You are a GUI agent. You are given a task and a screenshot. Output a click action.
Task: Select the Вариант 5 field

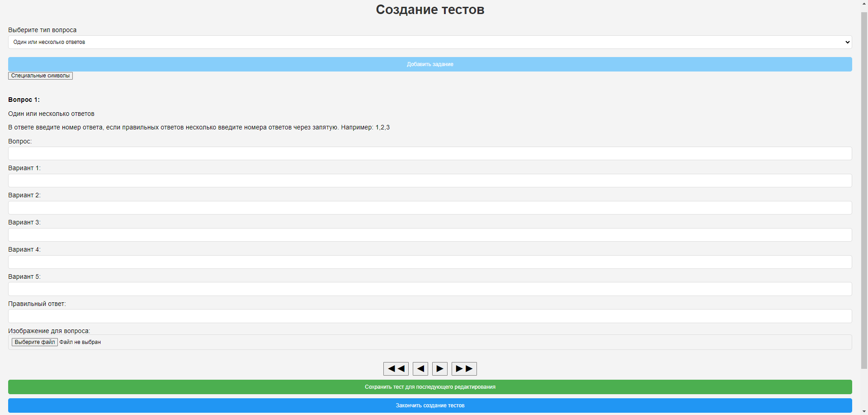coord(430,289)
